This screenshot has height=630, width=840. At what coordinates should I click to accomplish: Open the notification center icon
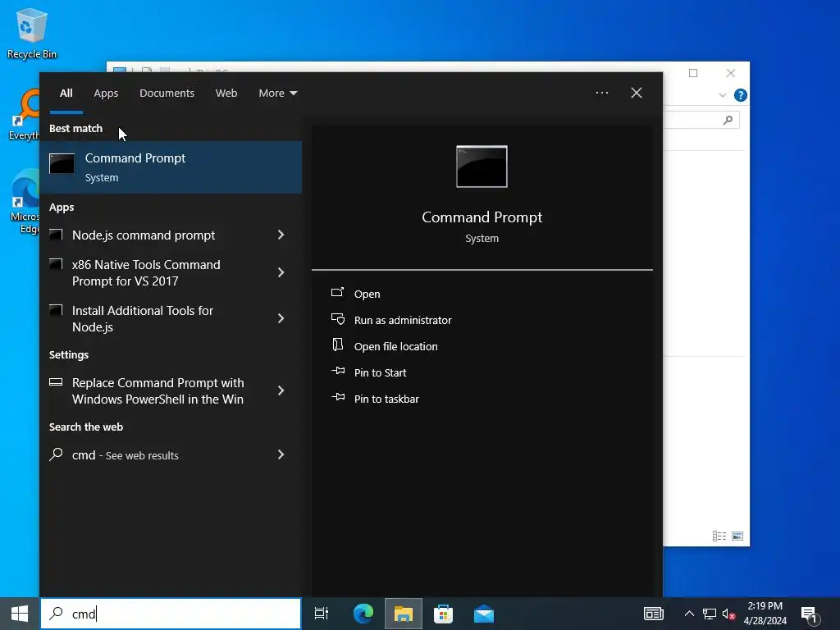(809, 614)
